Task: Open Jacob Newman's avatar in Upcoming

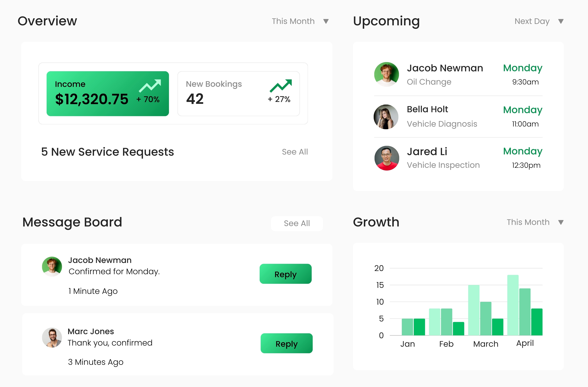Action: 386,74
